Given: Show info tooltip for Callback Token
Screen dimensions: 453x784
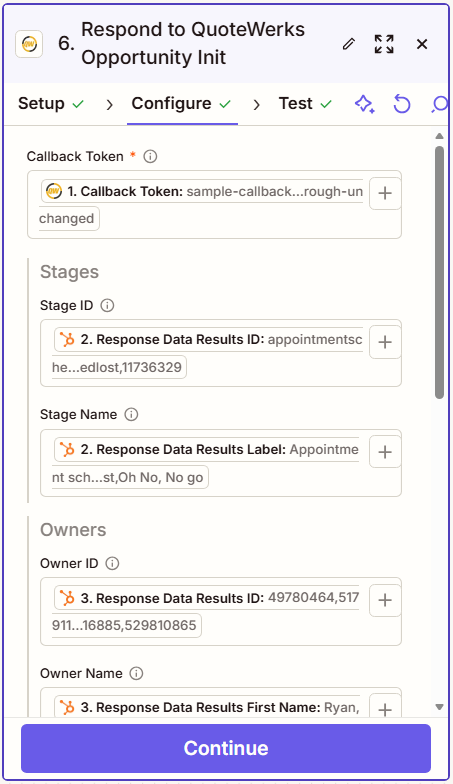Looking at the screenshot, I should point(150,156).
